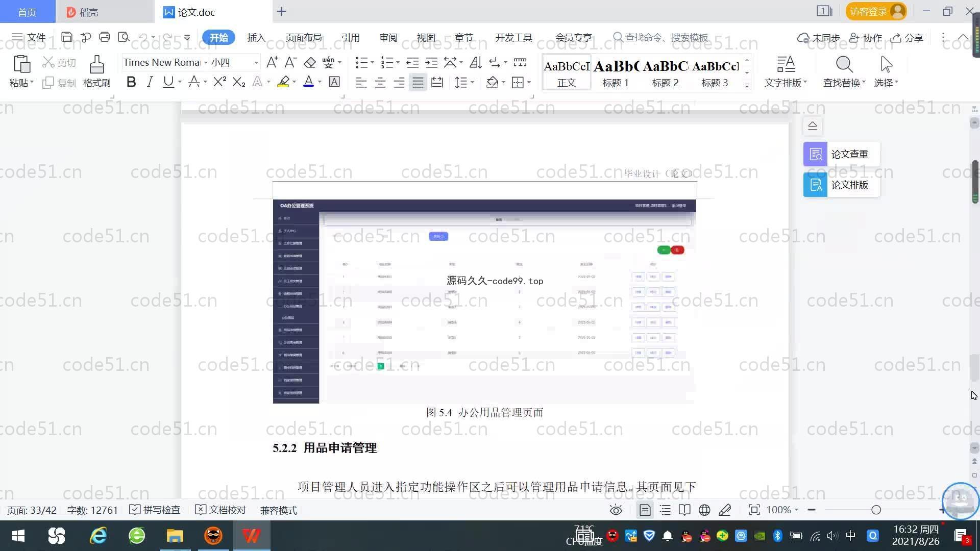Expand bullet list options arrow

(x=372, y=62)
